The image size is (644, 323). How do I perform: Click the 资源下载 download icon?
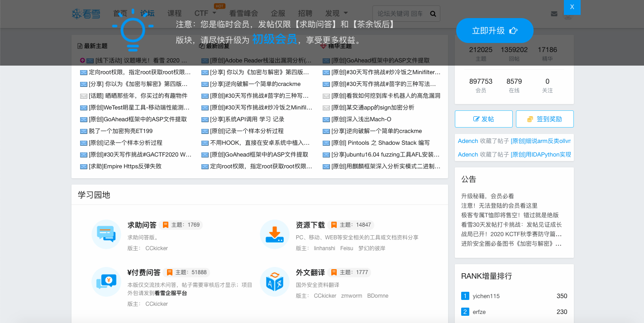(x=274, y=234)
